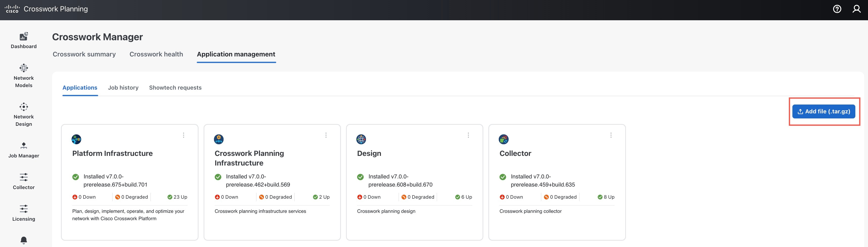
Task: Click 0 Degraded on Collector card
Action: (560, 197)
